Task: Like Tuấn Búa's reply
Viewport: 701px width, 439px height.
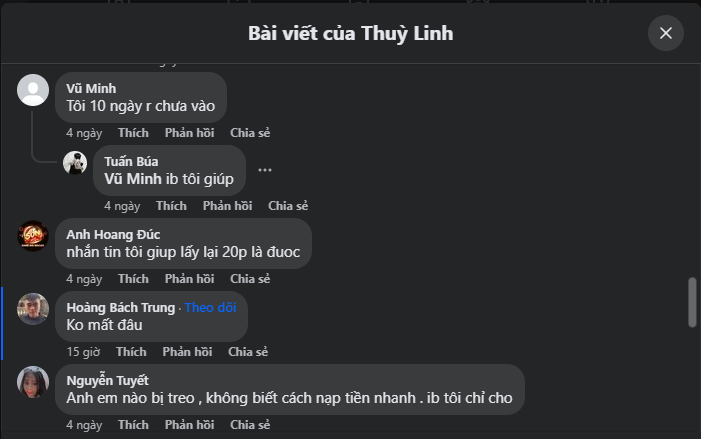Action: click(171, 206)
